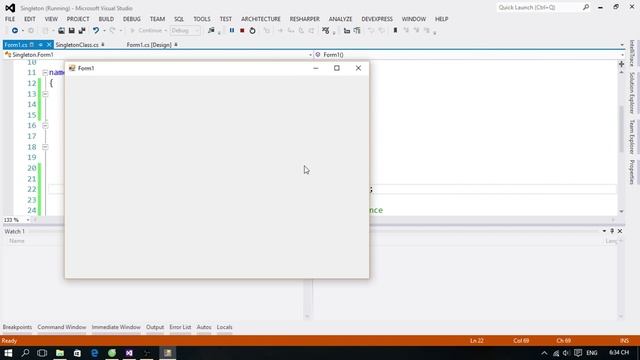The height and width of the screenshot is (360, 640).
Task: Toggle auto-hide pin on Watch 1 panel
Action: 612,231
